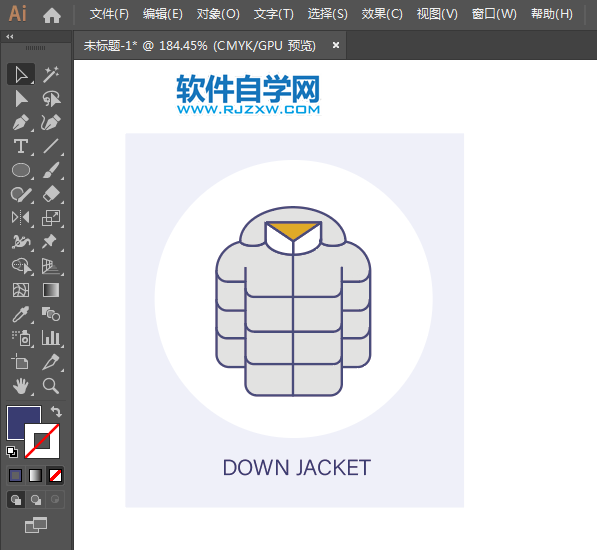Select the Eraser tool
597x550 pixels.
coord(51,194)
